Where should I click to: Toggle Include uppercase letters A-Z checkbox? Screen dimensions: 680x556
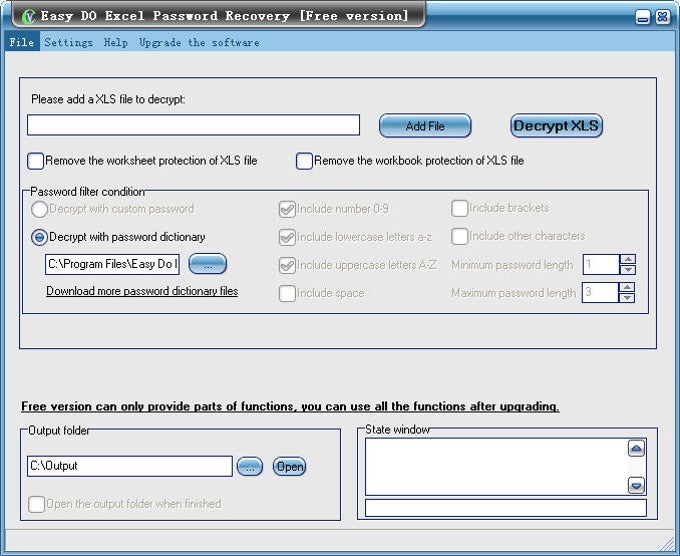[x=287, y=265]
